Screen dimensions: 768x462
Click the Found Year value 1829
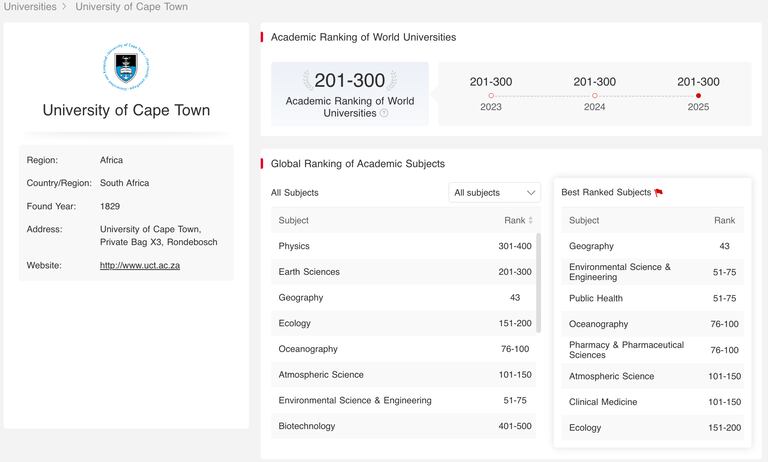(110, 206)
